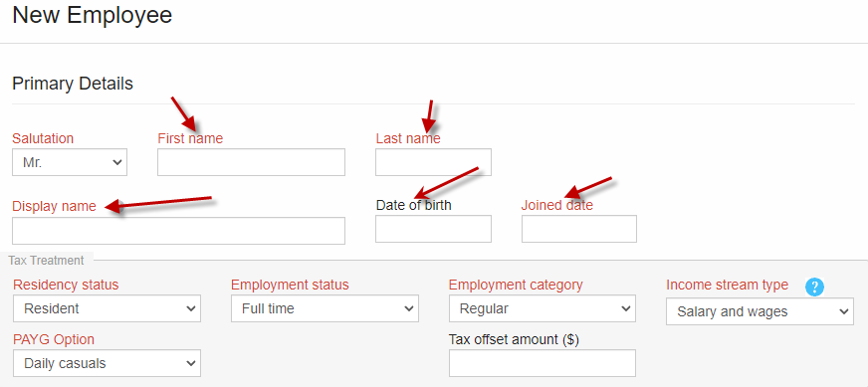
Task: Click the Date of birth label
Action: [413, 205]
